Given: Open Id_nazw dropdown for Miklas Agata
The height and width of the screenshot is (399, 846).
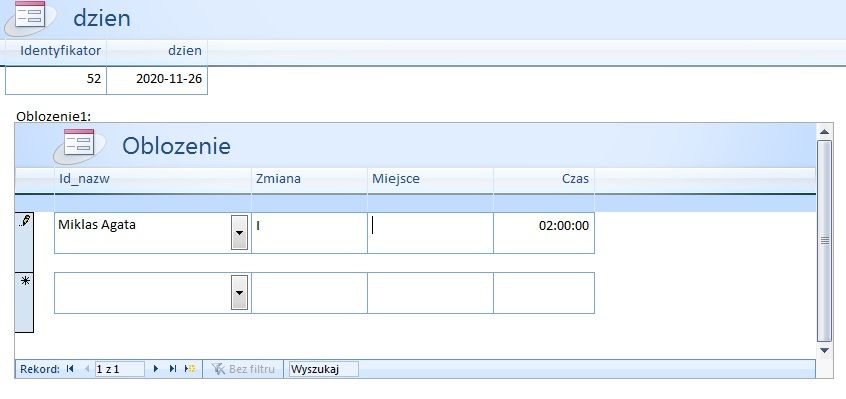Looking at the screenshot, I should (x=240, y=232).
